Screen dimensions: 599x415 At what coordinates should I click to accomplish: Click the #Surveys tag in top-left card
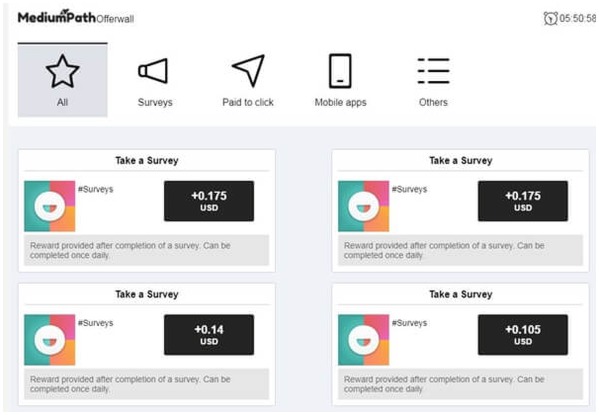(x=96, y=189)
